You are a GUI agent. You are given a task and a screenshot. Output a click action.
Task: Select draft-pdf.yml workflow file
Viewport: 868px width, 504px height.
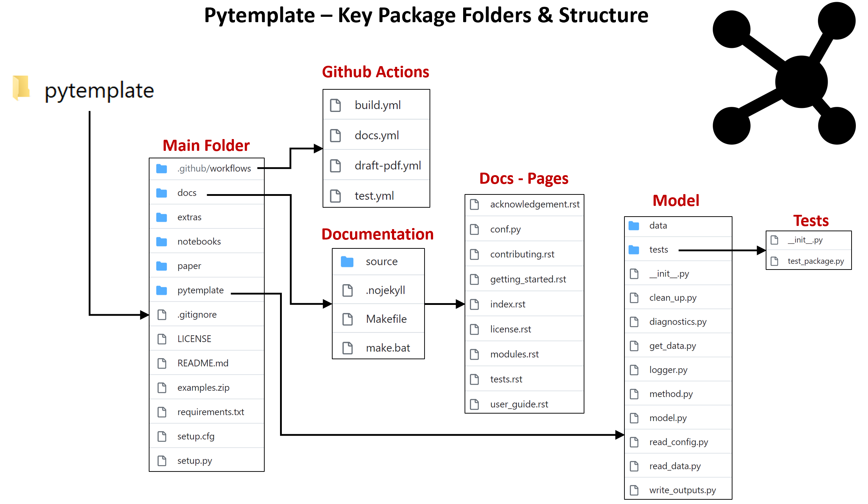pyautogui.click(x=388, y=166)
